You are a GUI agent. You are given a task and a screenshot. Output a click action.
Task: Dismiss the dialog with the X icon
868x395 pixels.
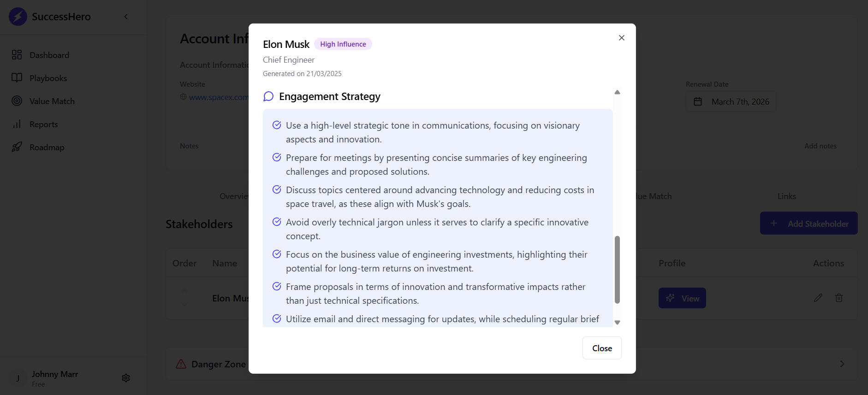(x=621, y=38)
